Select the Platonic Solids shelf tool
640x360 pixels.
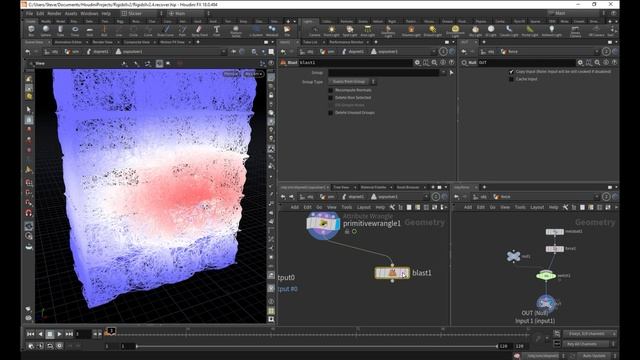coord(236,31)
